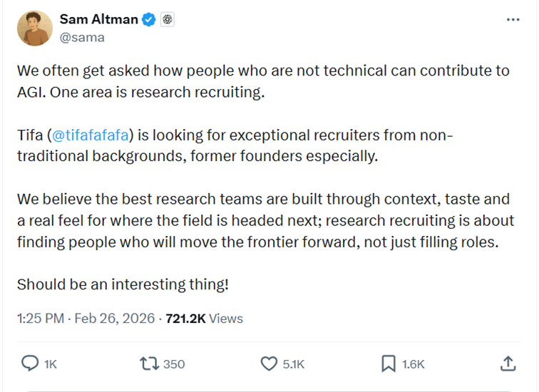The width and height of the screenshot is (539, 392).
Task: Open Sam Altman's profile picture
Action: pyautogui.click(x=34, y=29)
